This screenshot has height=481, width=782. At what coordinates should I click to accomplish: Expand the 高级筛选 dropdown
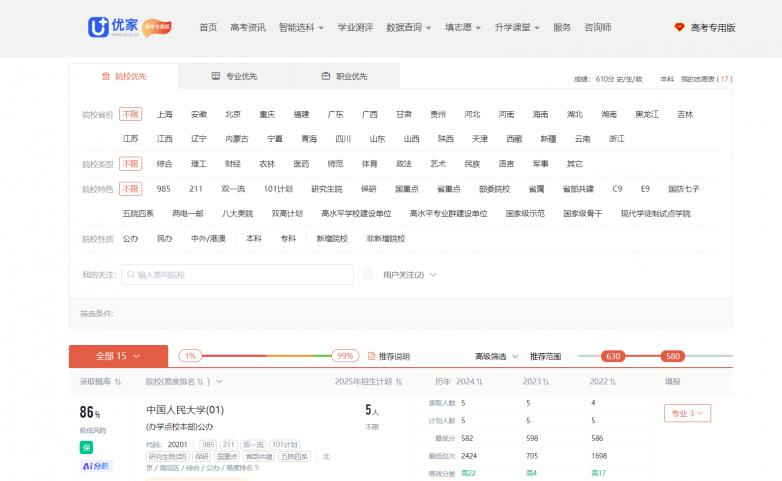tap(496, 356)
